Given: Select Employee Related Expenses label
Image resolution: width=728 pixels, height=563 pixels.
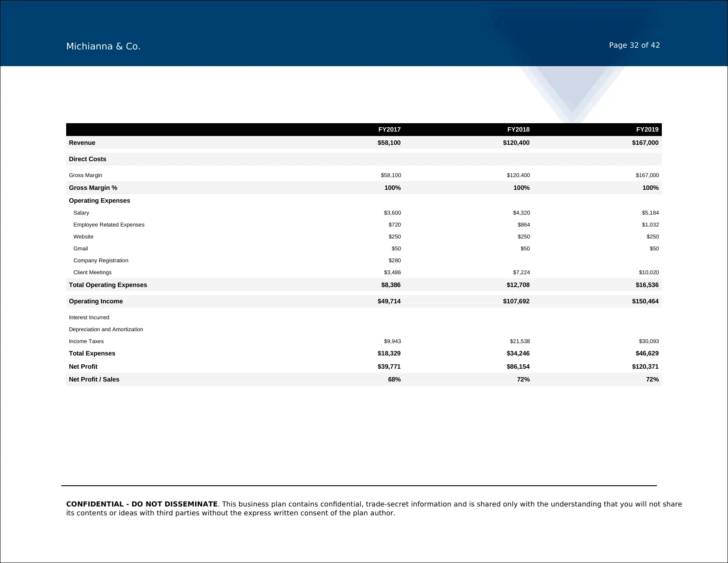Looking at the screenshot, I should pyautogui.click(x=109, y=225).
